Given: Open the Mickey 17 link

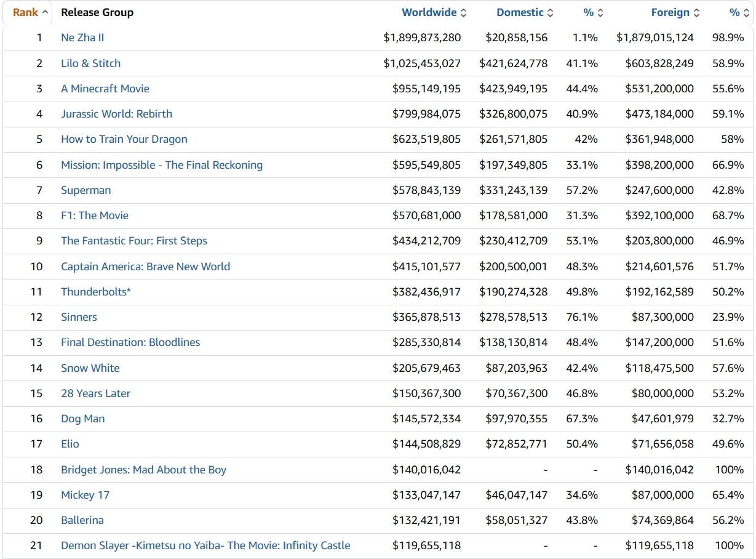Looking at the screenshot, I should tap(85, 495).
